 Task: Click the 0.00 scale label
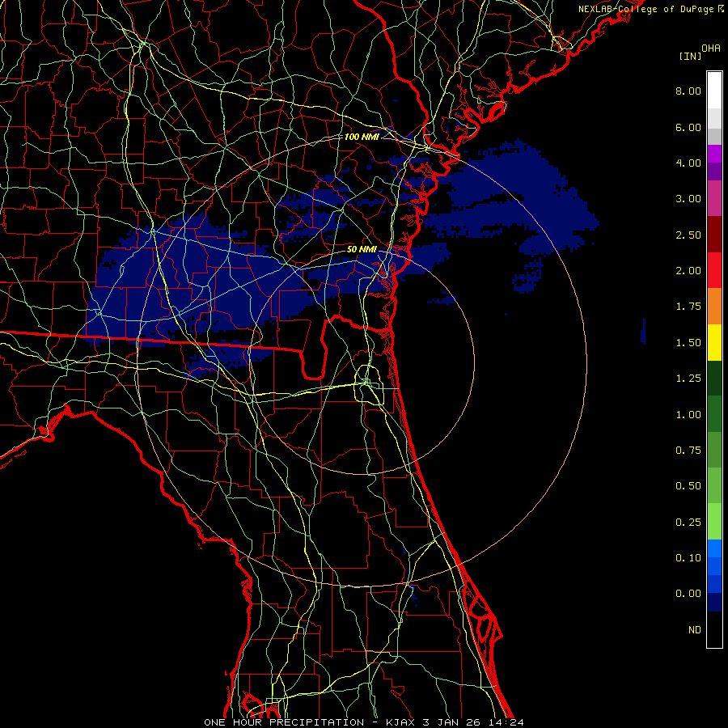(688, 594)
